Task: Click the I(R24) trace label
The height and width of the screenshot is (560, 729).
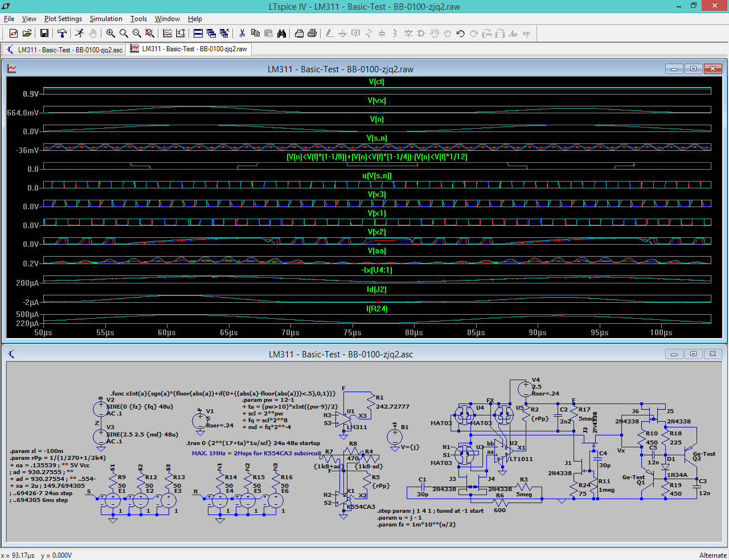Action: point(376,308)
